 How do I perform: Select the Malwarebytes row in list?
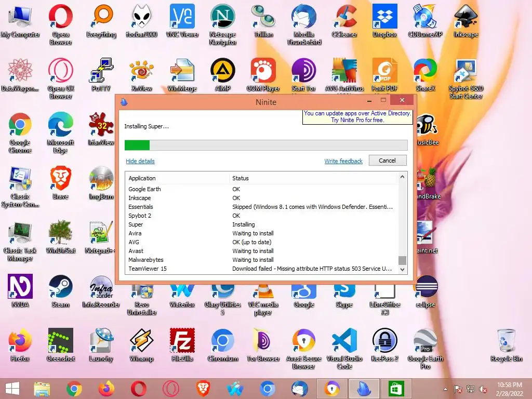(262, 260)
